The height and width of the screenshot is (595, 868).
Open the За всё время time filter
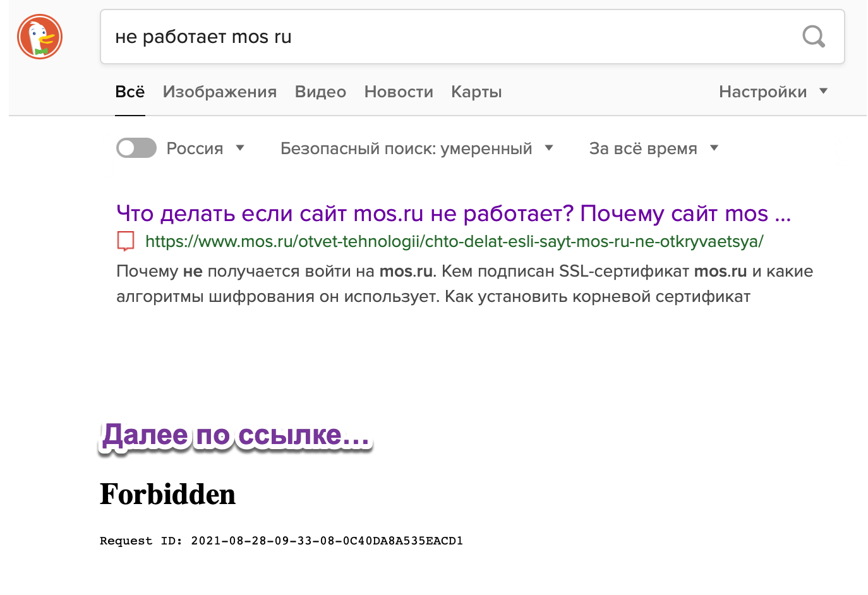(654, 148)
